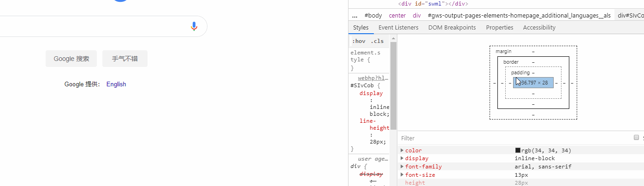
Task: Toggle the :hov element state panel
Action: [x=359, y=41]
